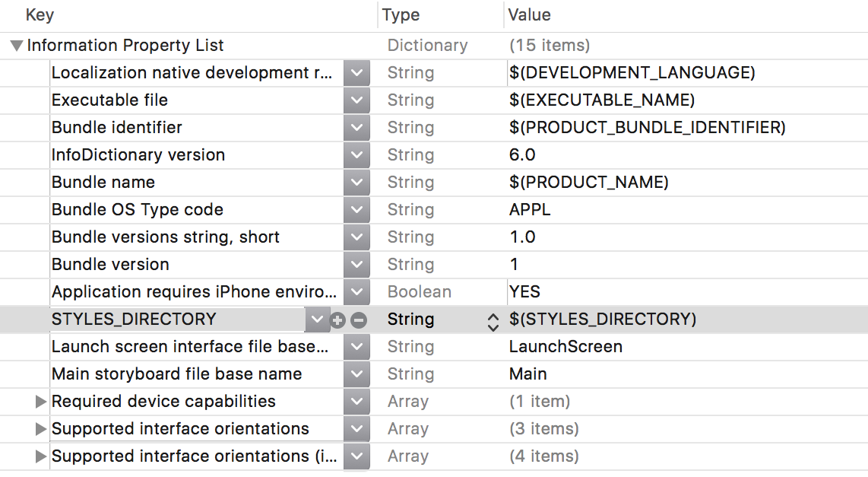This screenshot has height=477, width=868.
Task: Select the Main storyboard file base name row
Action: [176, 374]
